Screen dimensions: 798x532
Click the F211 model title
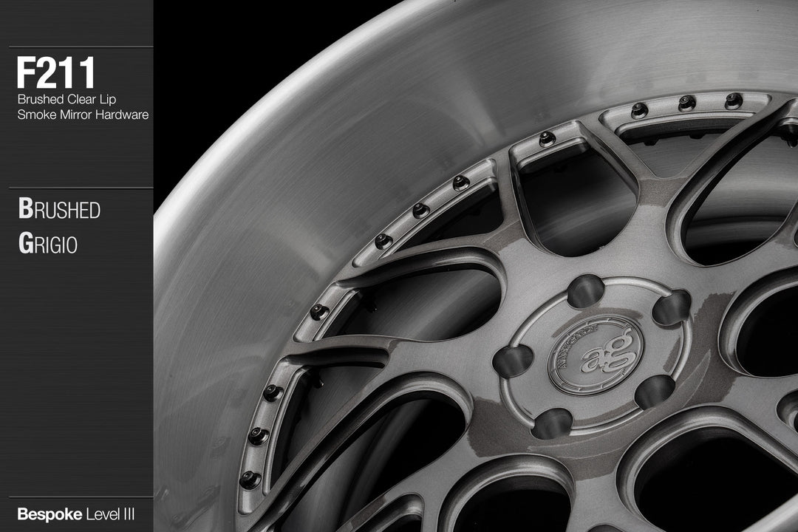[x=56, y=73]
